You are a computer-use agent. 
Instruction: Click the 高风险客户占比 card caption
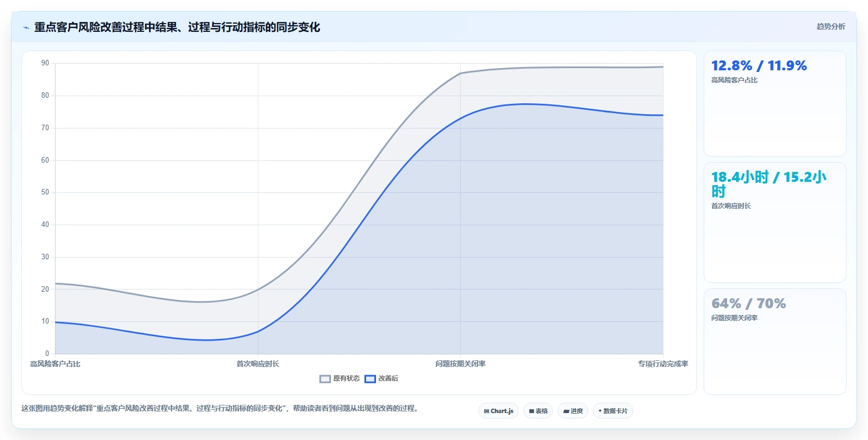734,80
